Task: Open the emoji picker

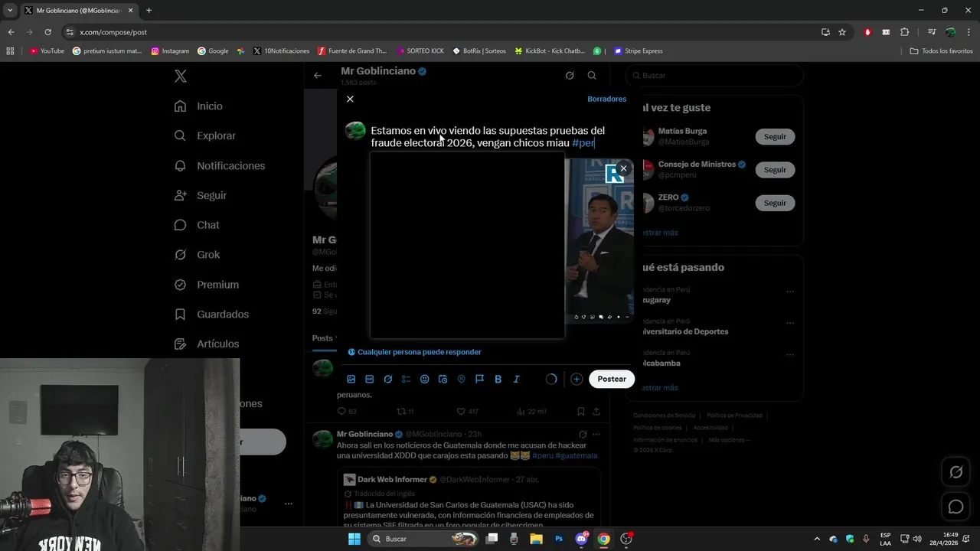Action: [424, 379]
